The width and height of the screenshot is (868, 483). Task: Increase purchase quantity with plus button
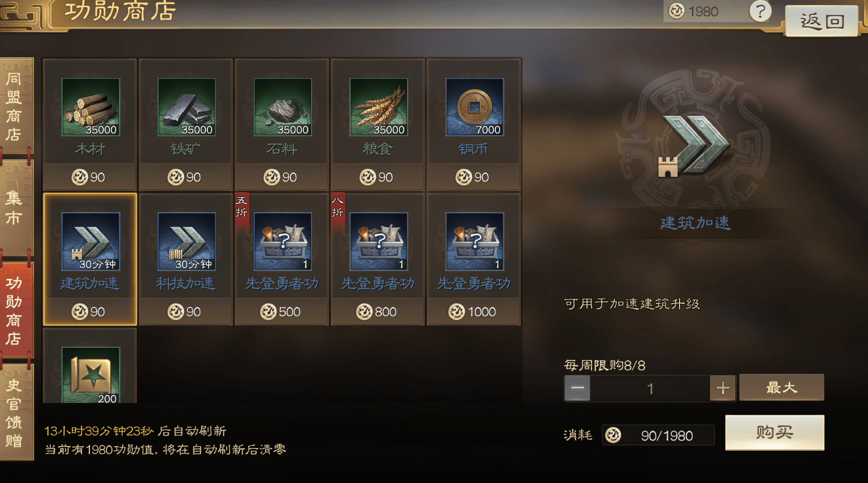[x=723, y=388]
